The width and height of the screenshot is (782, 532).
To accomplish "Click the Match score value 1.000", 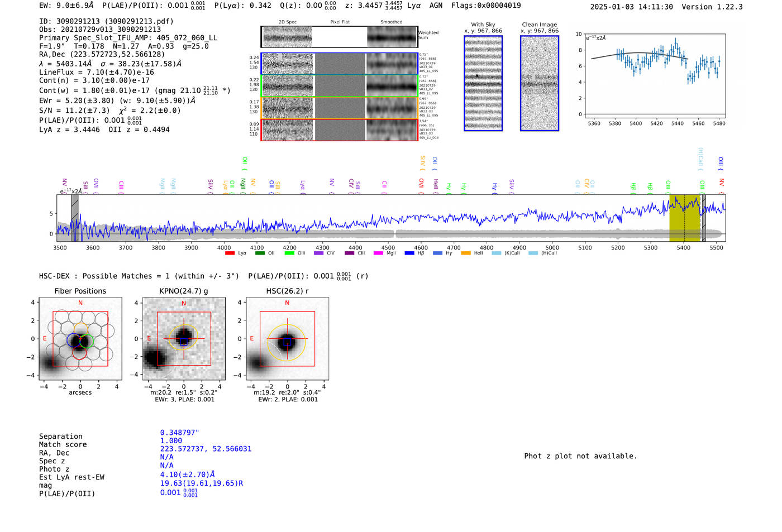I will pos(171,440).
